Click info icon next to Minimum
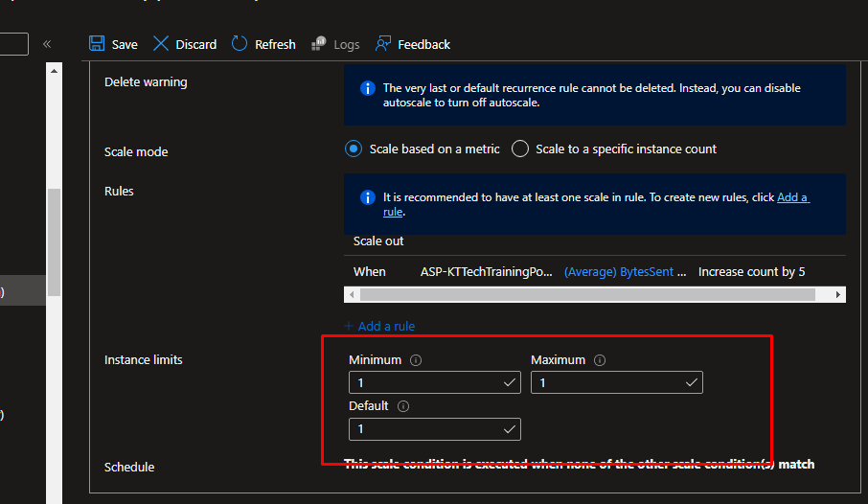The height and width of the screenshot is (504, 868). (416, 360)
